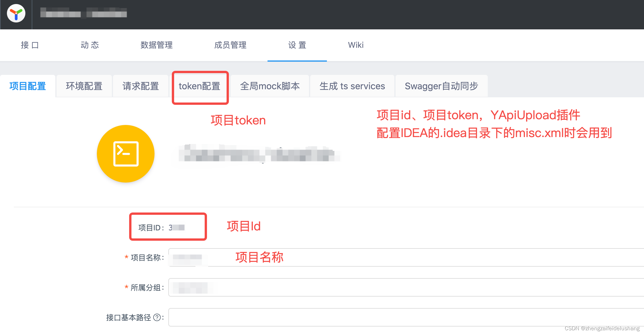Select 项目配置 settings sub-tab

(x=28, y=86)
